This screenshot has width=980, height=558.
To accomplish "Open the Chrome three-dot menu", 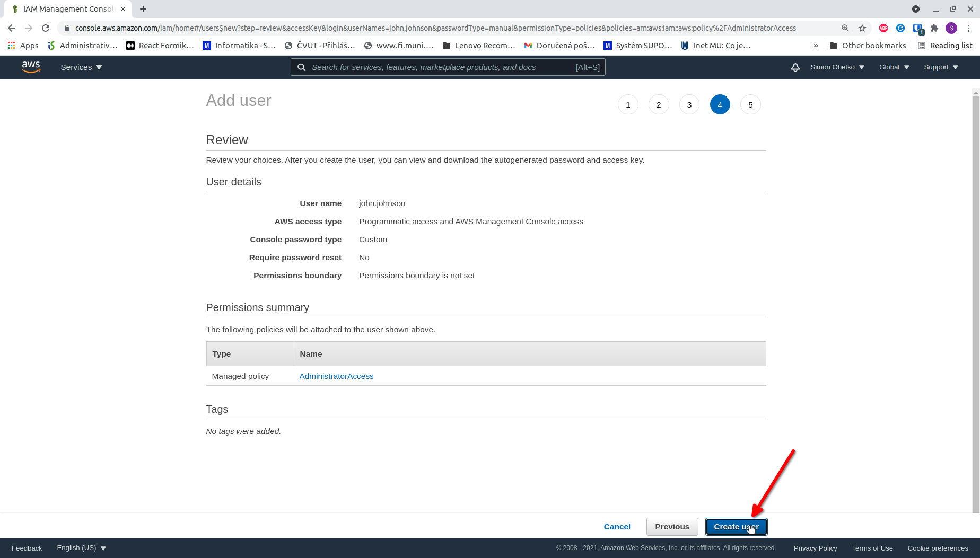I will (969, 28).
